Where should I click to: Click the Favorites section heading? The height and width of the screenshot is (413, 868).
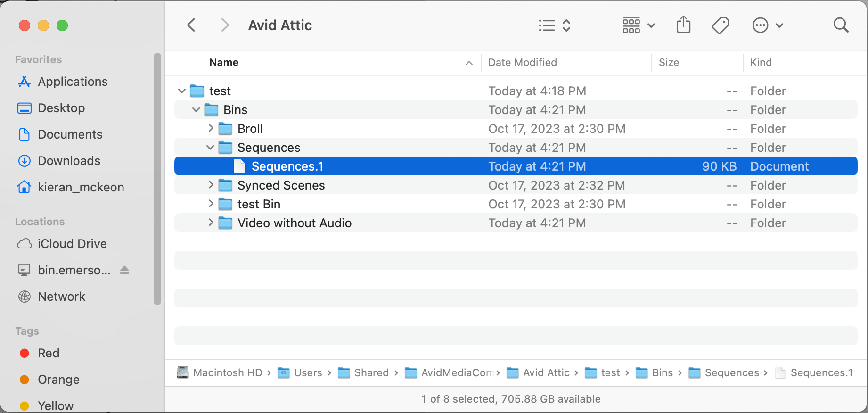point(39,59)
